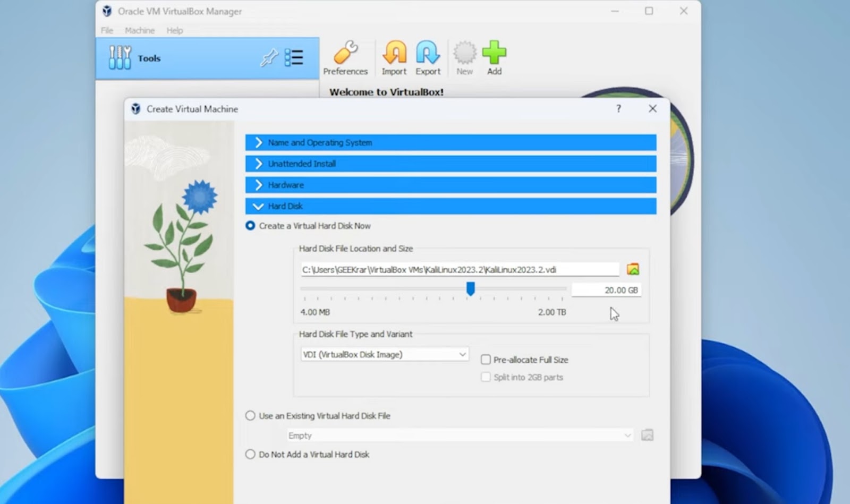This screenshot has width=850, height=504.
Task: Open the Empty existing disk dropdown
Action: tap(460, 435)
